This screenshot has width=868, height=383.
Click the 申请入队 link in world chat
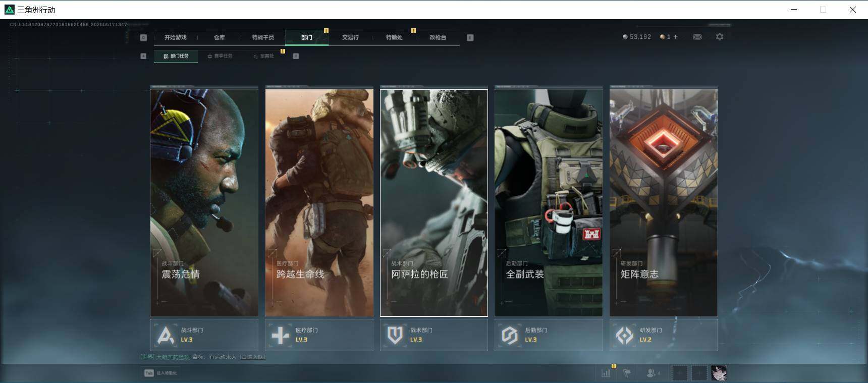[252, 357]
